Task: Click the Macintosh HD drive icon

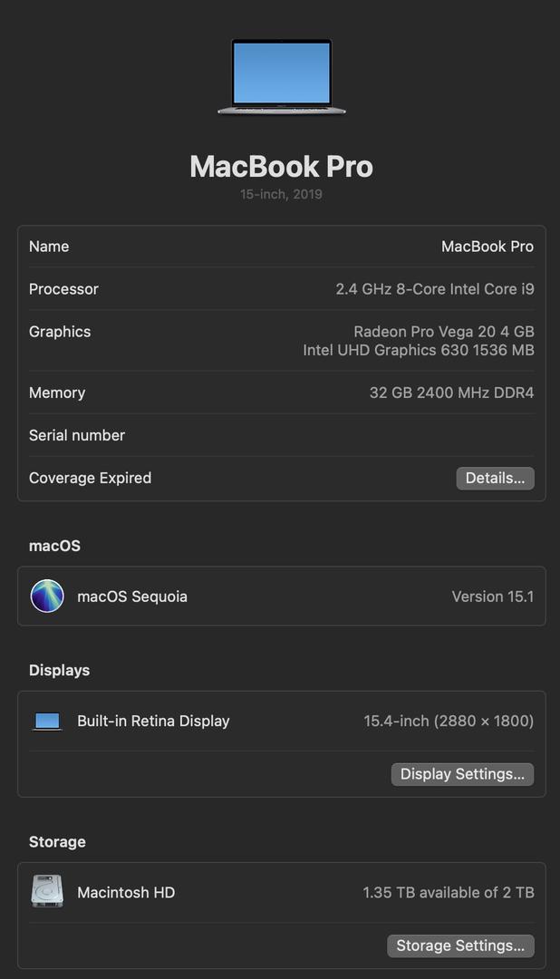Action: tap(47, 892)
